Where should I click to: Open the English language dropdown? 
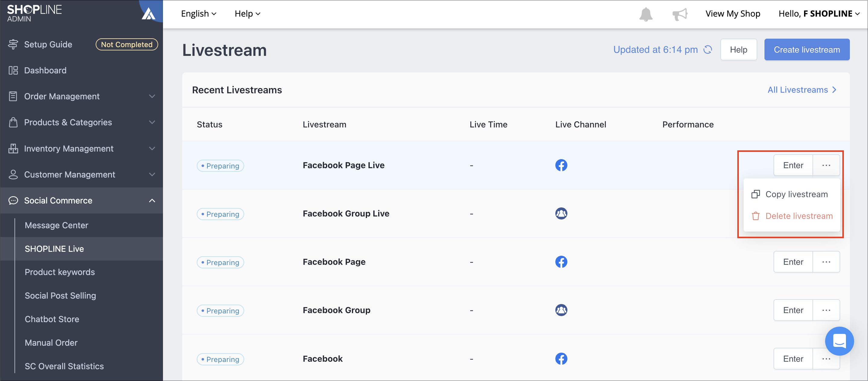(199, 14)
